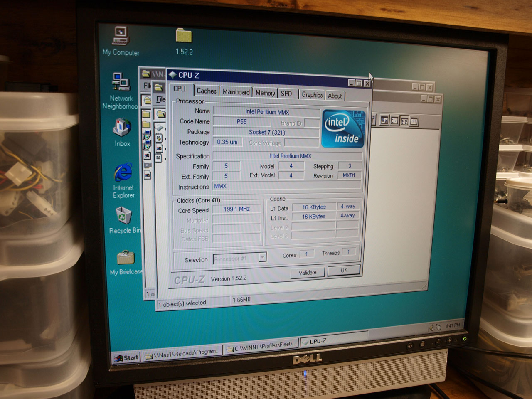Image resolution: width=532 pixels, height=399 pixels.
Task: Switch folder window to Details view
Action: [414, 121]
